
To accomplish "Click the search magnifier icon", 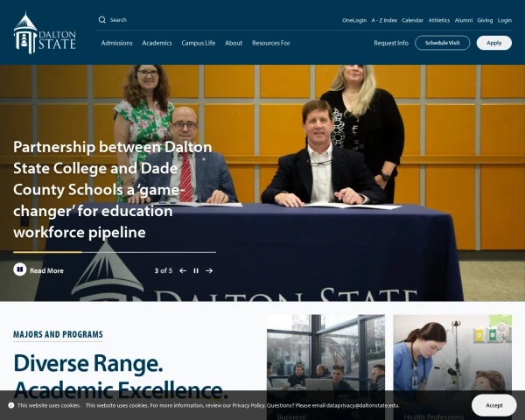I will (x=102, y=20).
